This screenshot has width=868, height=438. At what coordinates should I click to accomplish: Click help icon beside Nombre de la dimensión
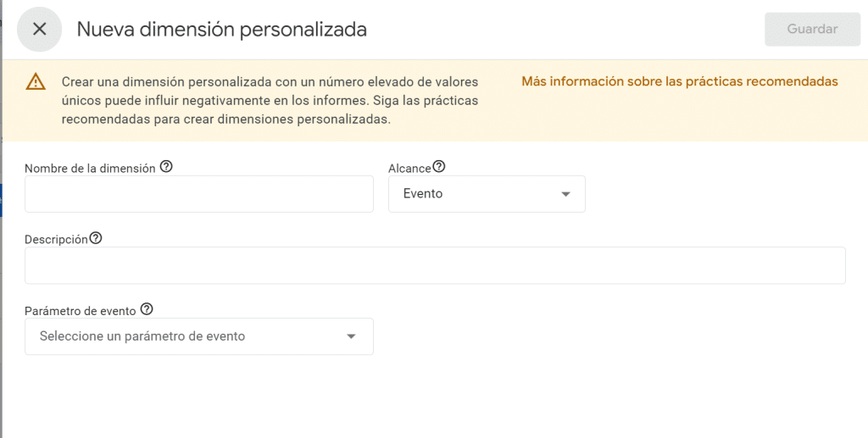click(x=166, y=166)
